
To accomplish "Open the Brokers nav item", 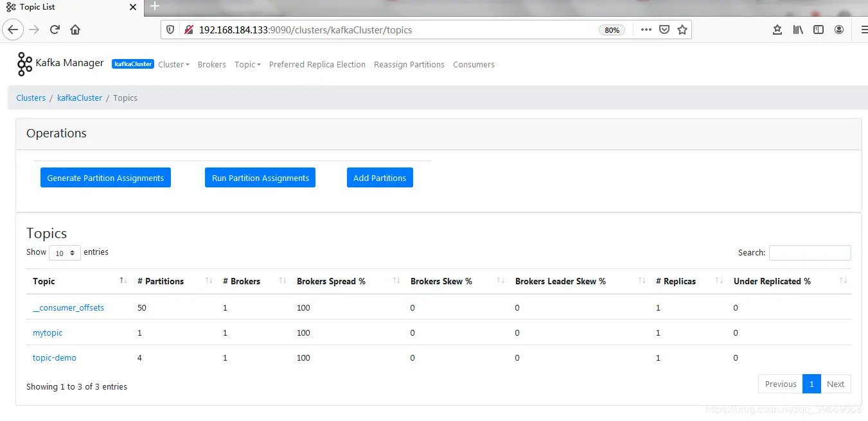I will (212, 64).
